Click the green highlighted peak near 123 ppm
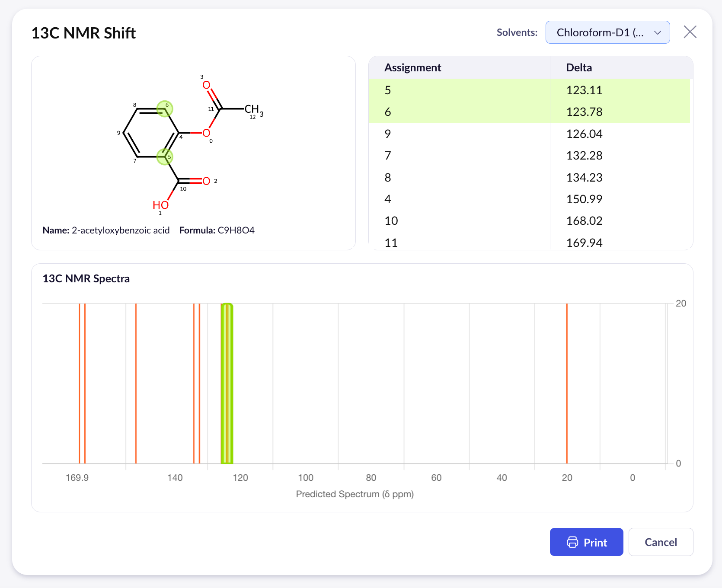The image size is (722, 588). coord(227,383)
